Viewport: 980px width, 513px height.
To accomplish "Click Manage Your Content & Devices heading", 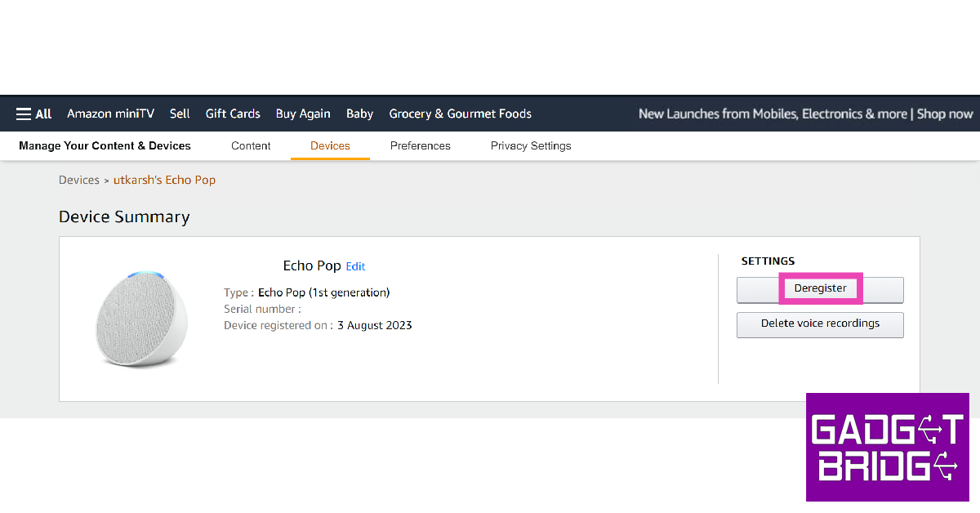I will pos(105,145).
